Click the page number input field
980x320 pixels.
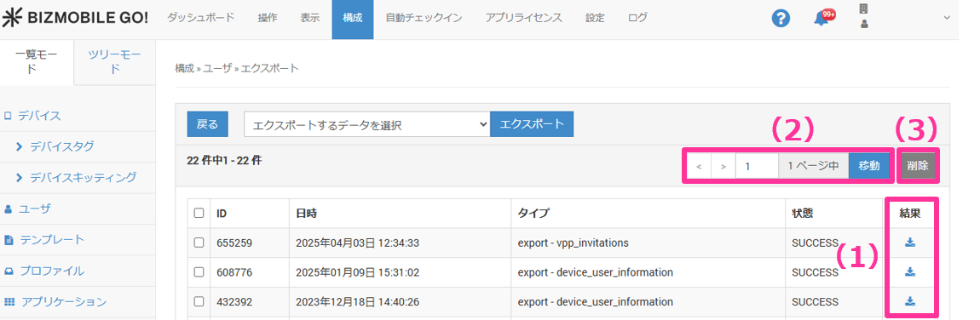757,167
